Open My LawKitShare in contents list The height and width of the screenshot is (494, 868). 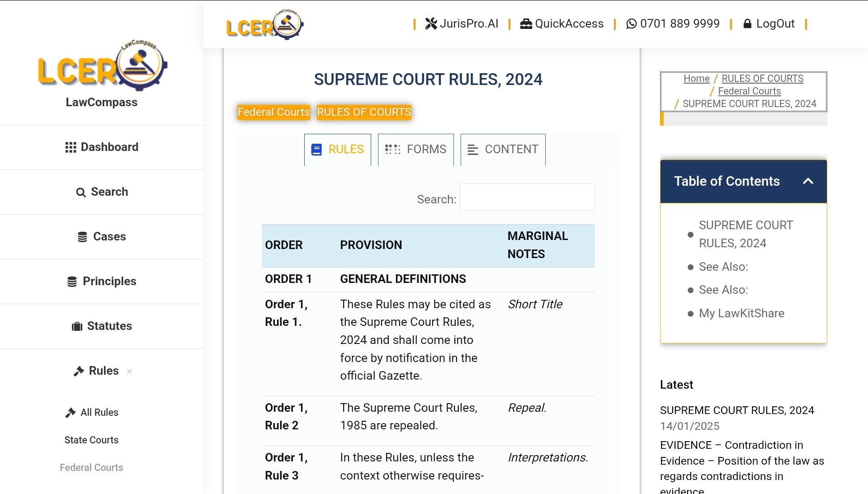pyautogui.click(x=741, y=313)
